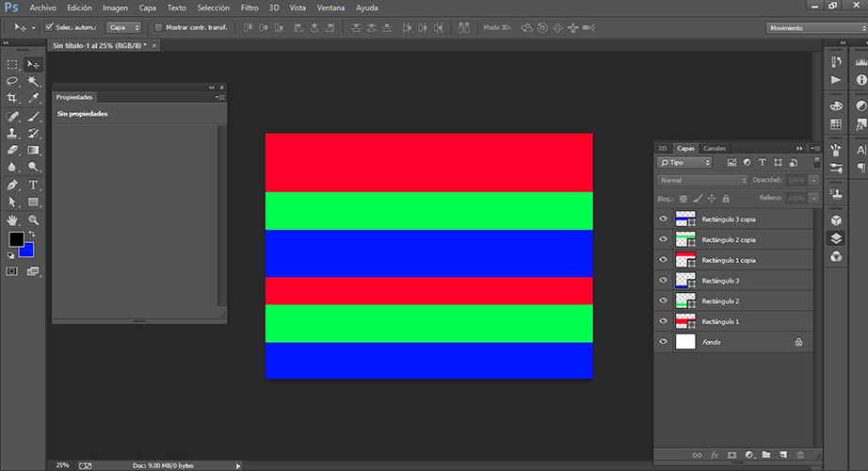Viewport: 868px width, 471px height.
Task: Open the Propiedades panel options menu
Action: [220, 97]
